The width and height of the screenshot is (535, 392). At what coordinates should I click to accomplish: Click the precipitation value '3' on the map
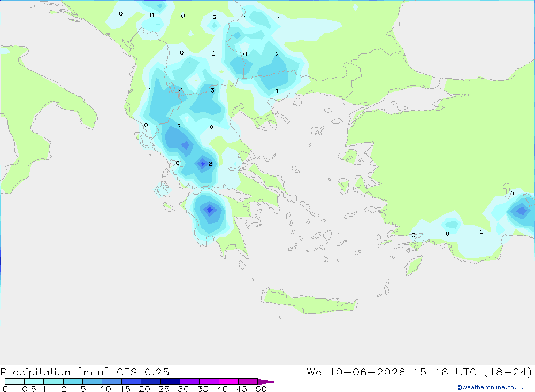212,90
